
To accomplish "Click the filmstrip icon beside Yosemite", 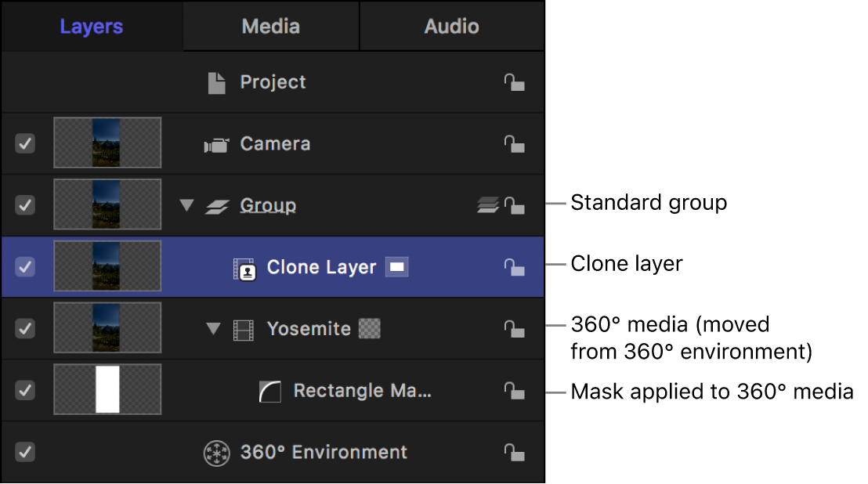I will pyautogui.click(x=244, y=328).
